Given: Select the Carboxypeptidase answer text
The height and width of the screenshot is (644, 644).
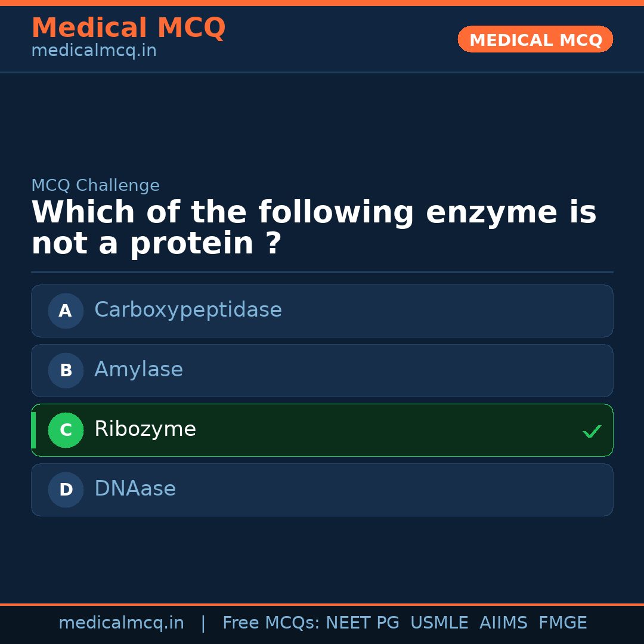Looking at the screenshot, I should 188,310.
